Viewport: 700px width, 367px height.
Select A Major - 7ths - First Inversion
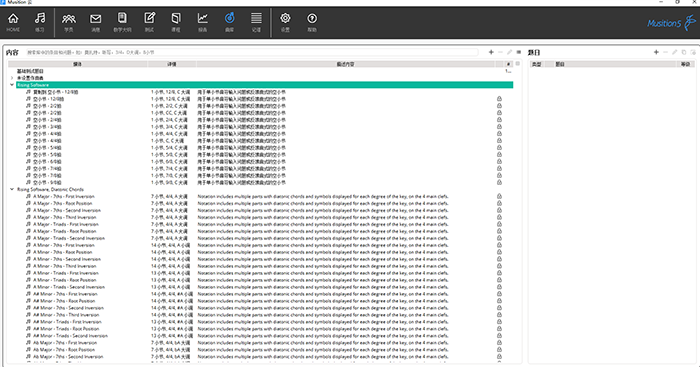(64, 196)
